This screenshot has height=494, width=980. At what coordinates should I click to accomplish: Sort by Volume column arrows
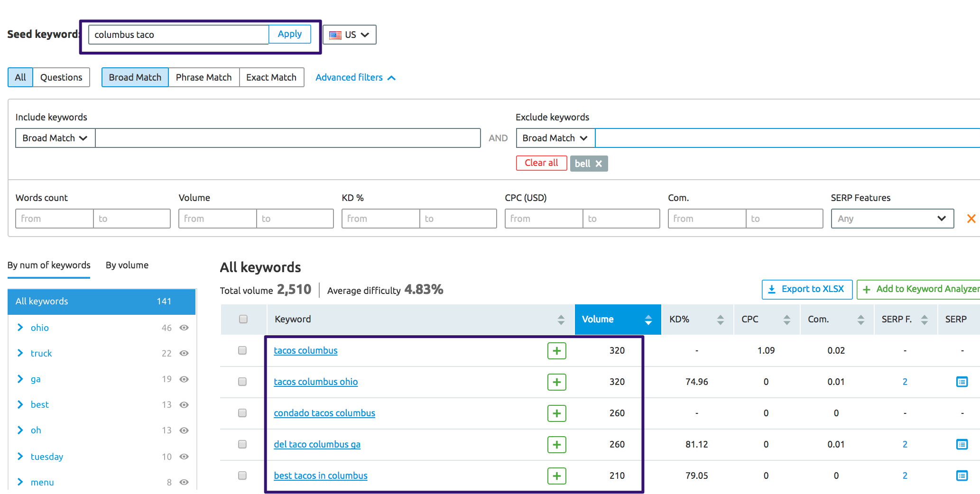click(648, 320)
